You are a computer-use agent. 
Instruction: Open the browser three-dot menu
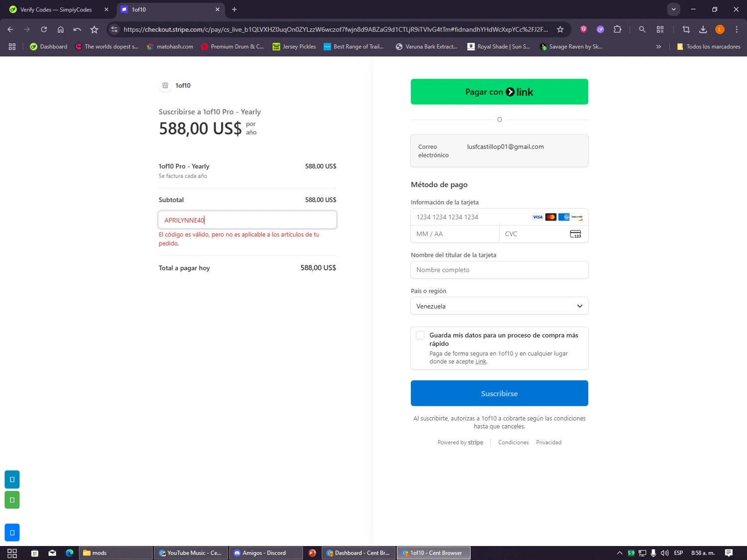[x=737, y=29]
